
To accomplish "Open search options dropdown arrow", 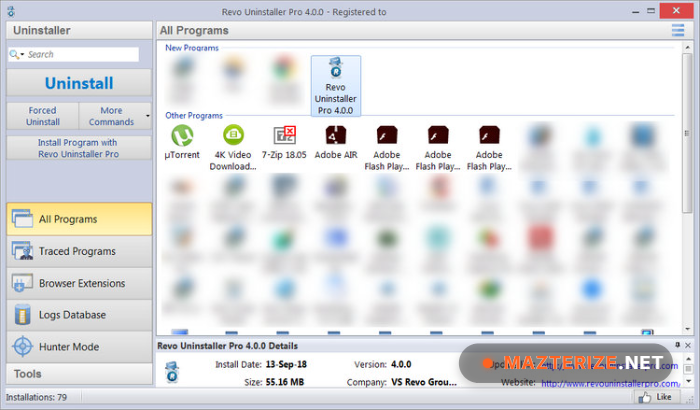I will (22, 54).
